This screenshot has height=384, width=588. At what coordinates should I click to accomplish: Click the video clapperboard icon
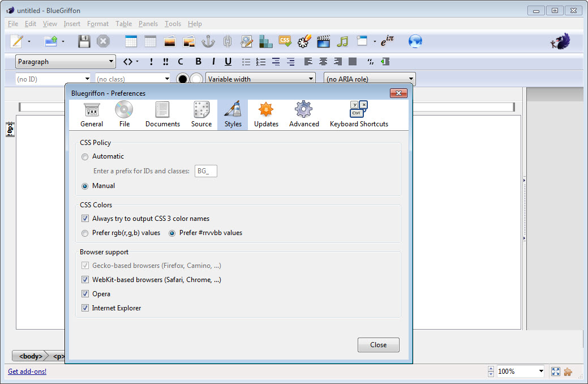[323, 41]
